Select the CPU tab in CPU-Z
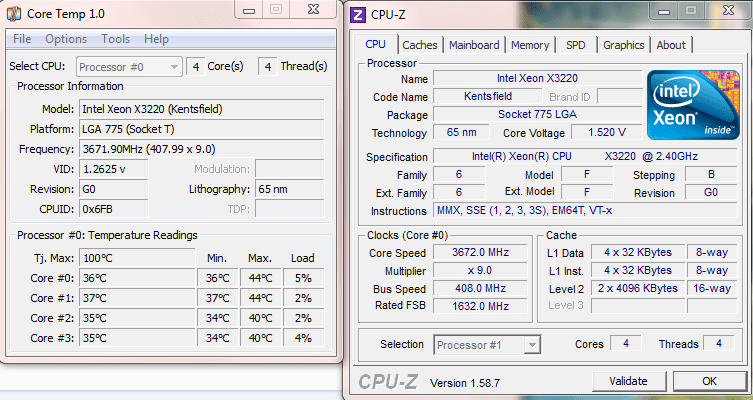Screen dimensions: 753x400 376,44
